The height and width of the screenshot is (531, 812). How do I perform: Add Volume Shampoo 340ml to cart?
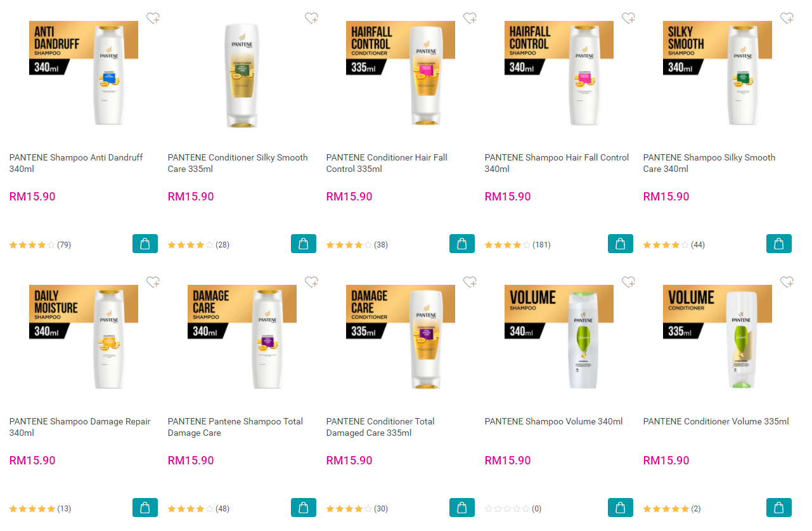(621, 508)
